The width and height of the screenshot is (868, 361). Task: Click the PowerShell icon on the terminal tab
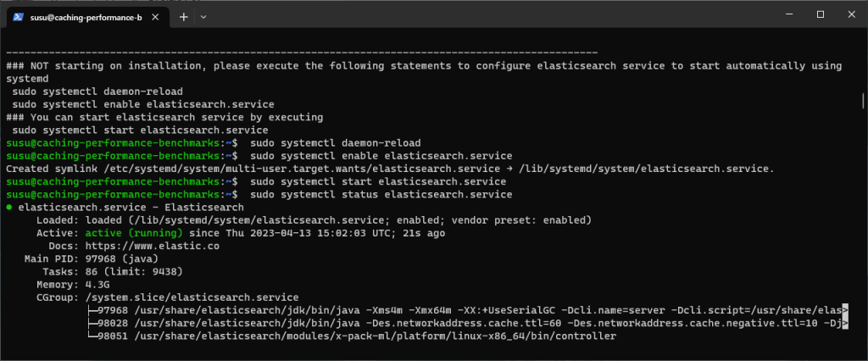click(x=17, y=17)
